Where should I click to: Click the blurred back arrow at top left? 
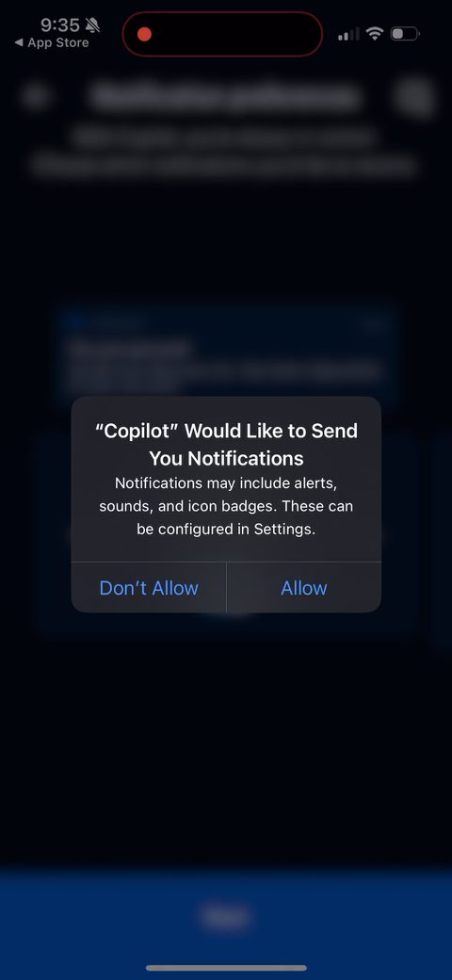[x=36, y=95]
